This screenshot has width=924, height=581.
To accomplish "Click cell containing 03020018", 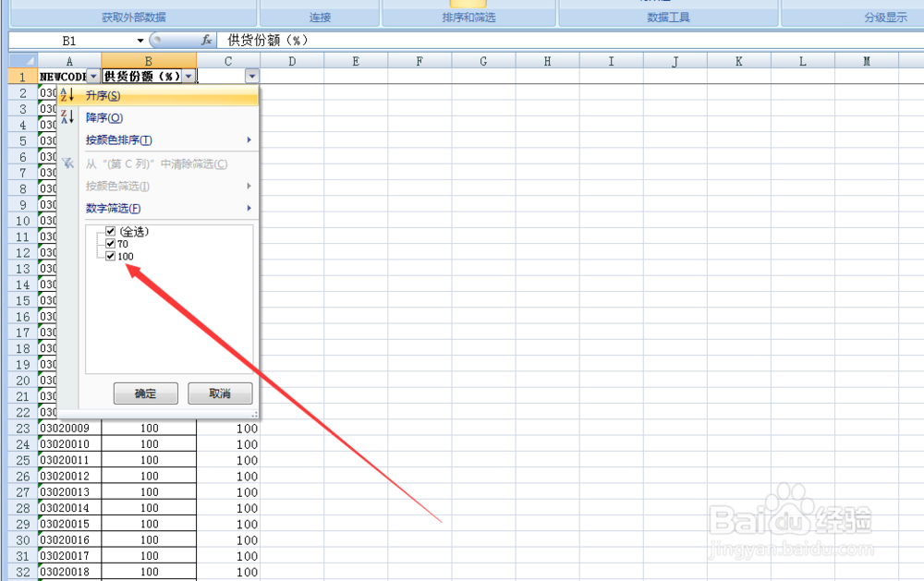I will pyautogui.click(x=69, y=572).
